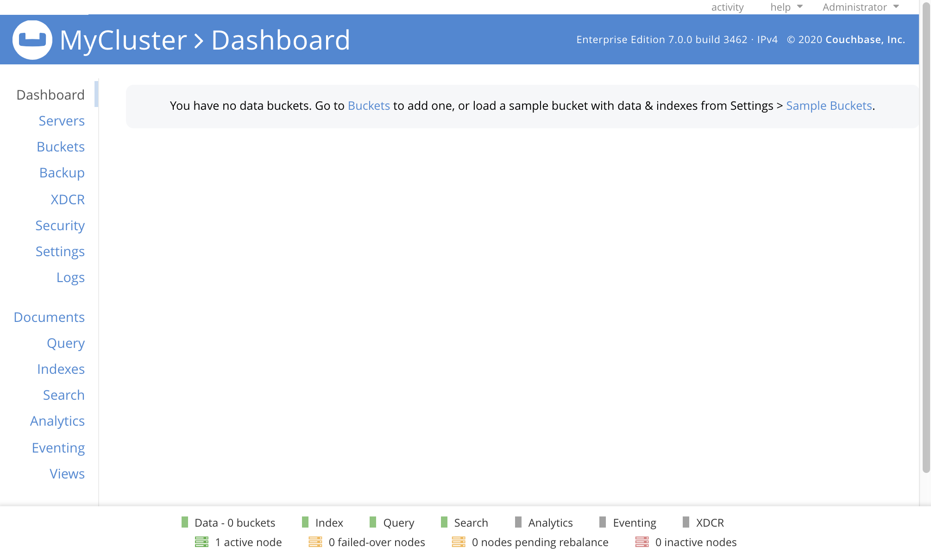This screenshot has width=931, height=560.
Task: Click the Buckets link in the message
Action: coord(368,106)
